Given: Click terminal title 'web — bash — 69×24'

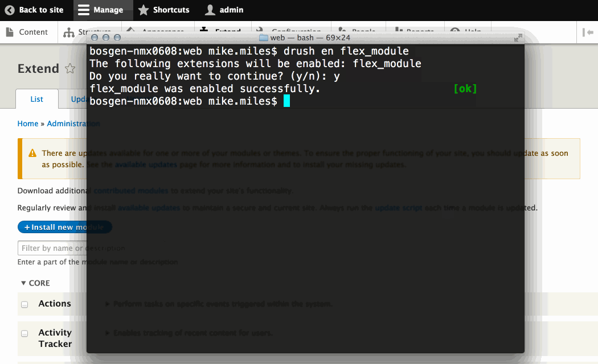Looking at the screenshot, I should pyautogui.click(x=310, y=38).
